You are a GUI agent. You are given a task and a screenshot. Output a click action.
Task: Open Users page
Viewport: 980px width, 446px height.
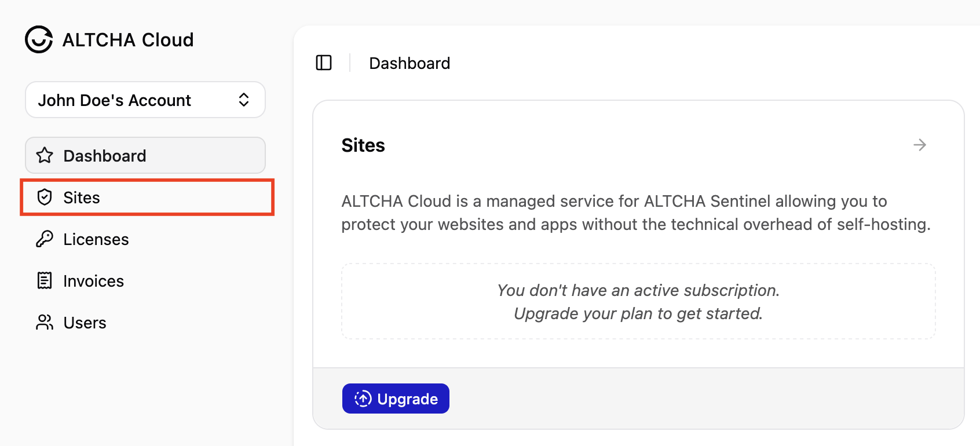click(145, 323)
